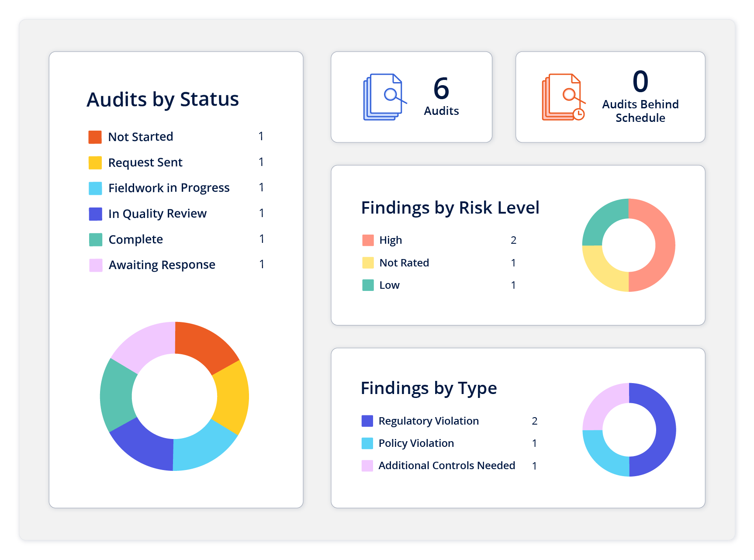Click the 'Audits' caption under the 6
The width and height of the screenshot is (754, 560).
click(x=441, y=111)
